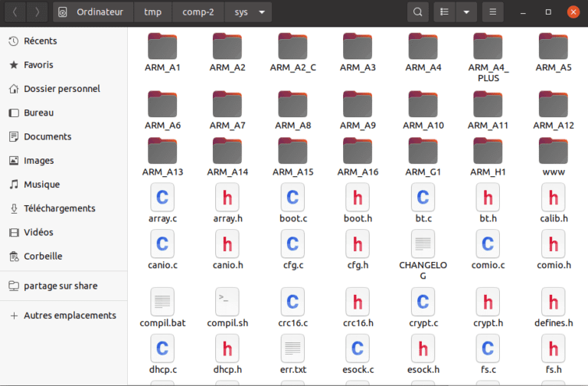Open Récents in the sidebar
The image size is (588, 386).
64,41
